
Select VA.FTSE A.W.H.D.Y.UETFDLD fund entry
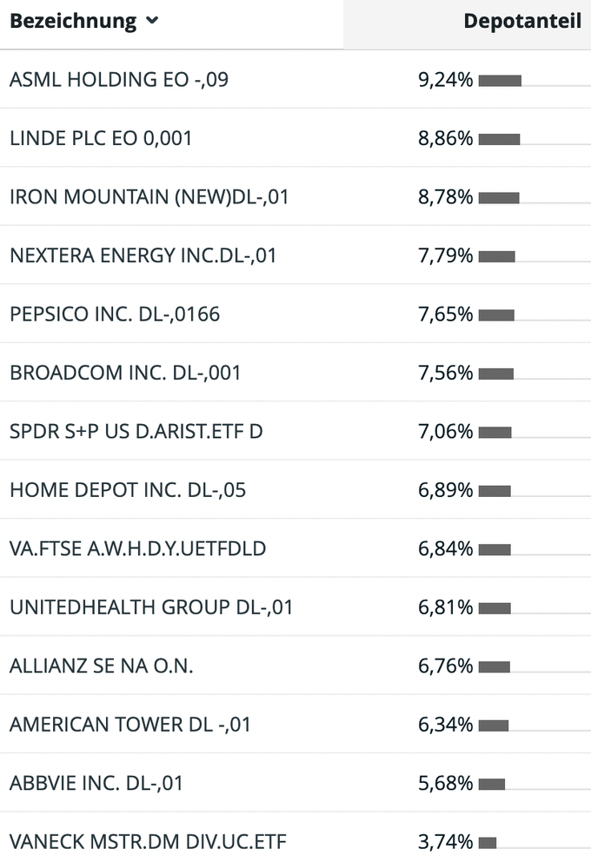(x=137, y=549)
